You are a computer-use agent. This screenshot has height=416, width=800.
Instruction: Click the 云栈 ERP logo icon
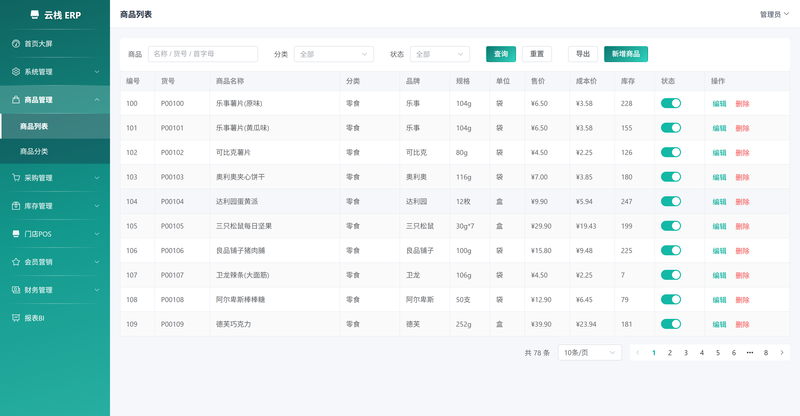click(x=34, y=15)
